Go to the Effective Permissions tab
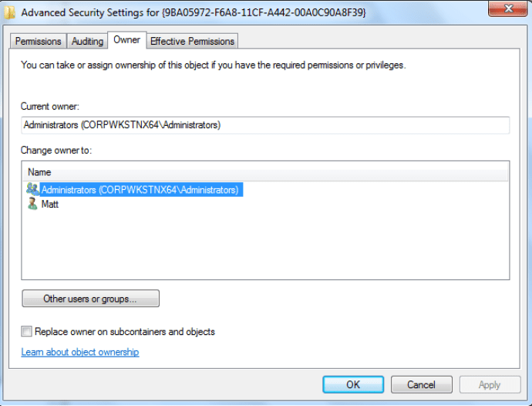Image resolution: width=532 pixels, height=406 pixels. coord(193,41)
